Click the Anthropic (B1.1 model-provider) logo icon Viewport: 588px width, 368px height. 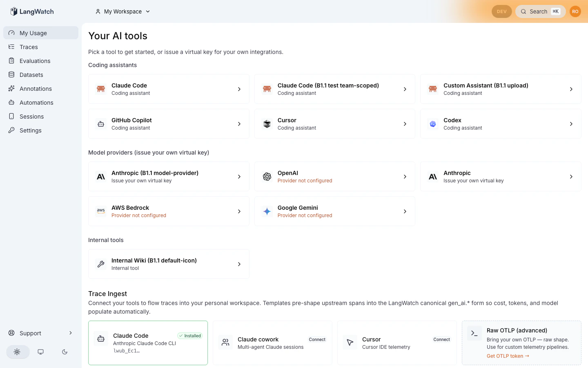point(101,177)
